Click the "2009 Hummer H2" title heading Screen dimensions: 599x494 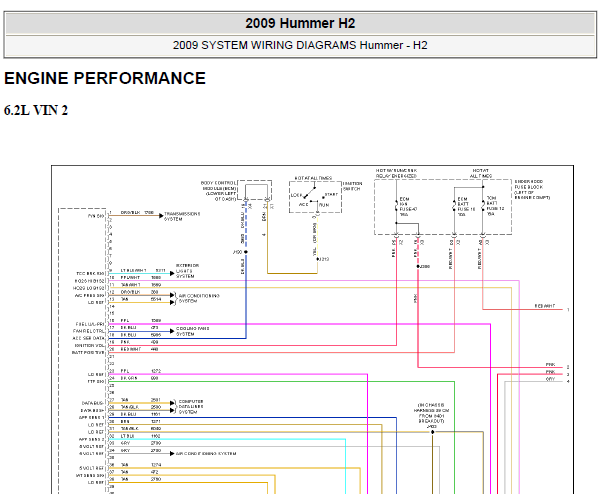(300, 23)
